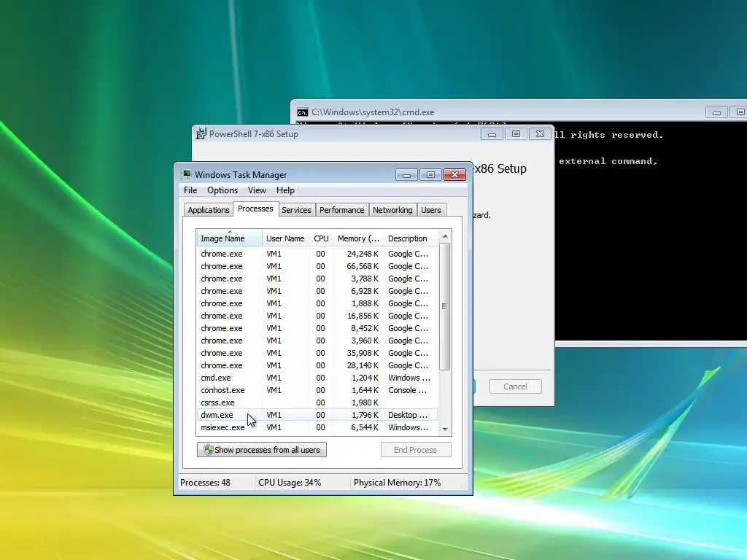Open the View menu in Task Manager
The width and height of the screenshot is (747, 560).
coord(257,190)
